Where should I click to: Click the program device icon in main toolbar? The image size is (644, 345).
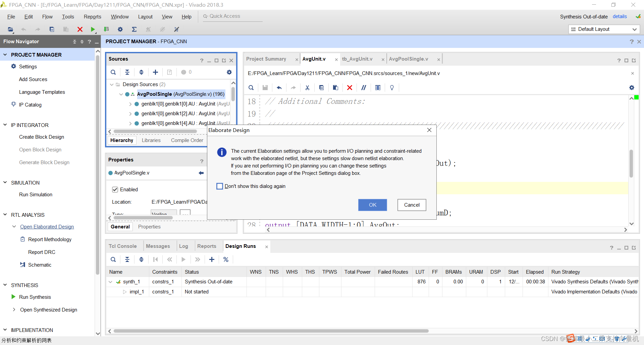pyautogui.click(x=106, y=29)
